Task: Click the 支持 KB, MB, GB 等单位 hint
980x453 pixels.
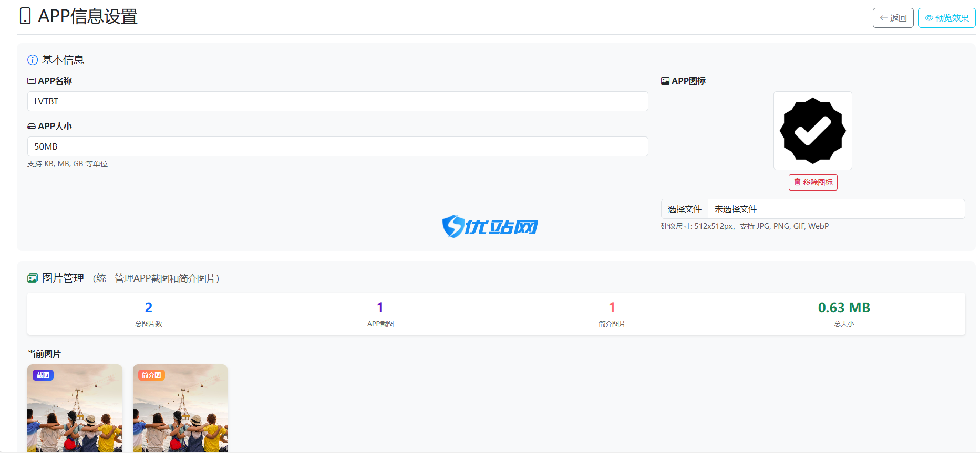Action: click(x=67, y=164)
